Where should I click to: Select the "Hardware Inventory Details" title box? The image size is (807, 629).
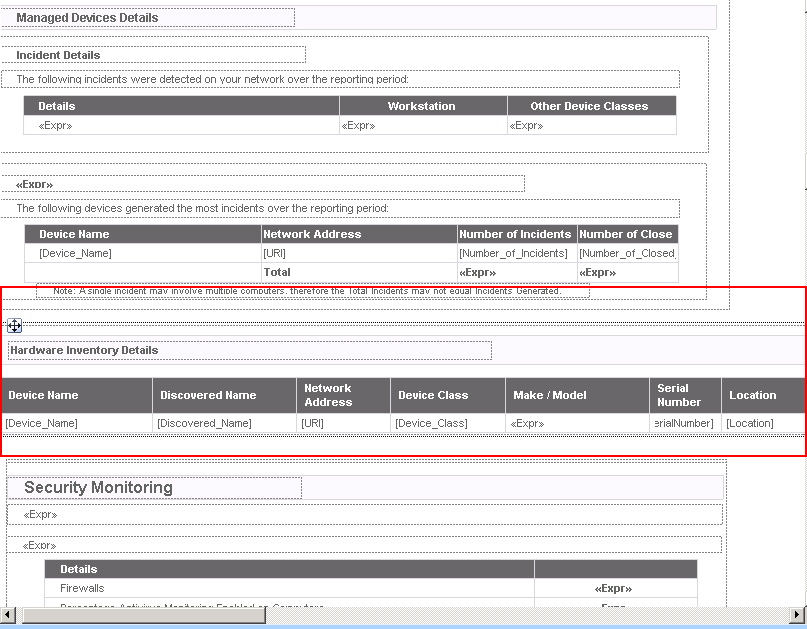(x=250, y=350)
